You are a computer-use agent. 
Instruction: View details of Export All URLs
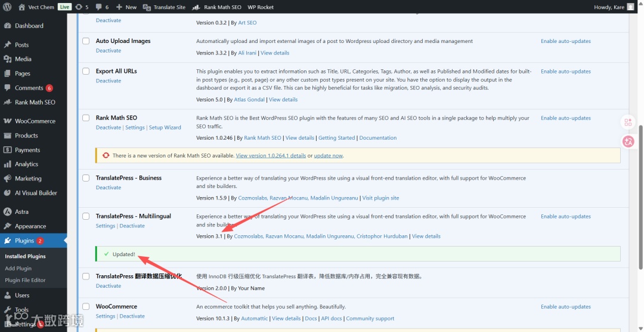click(x=283, y=100)
